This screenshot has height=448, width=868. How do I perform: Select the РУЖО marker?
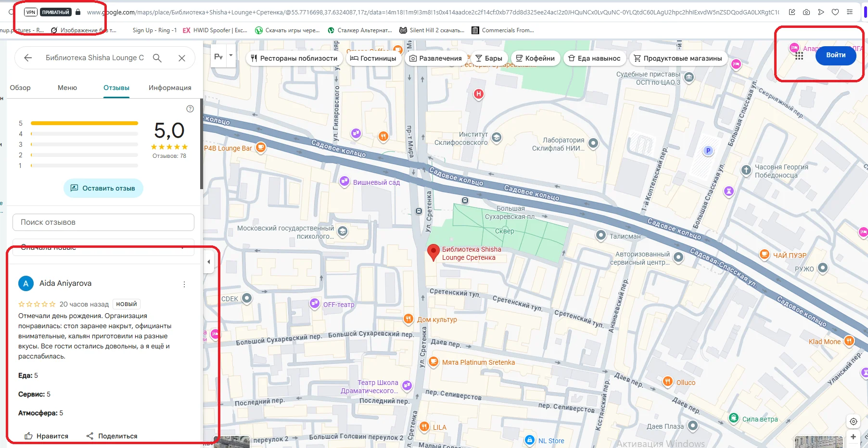823,268
